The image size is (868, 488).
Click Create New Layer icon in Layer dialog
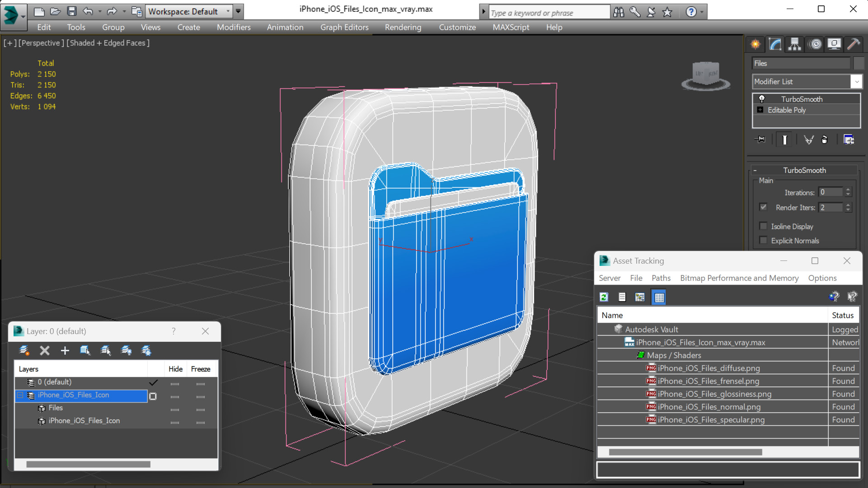(24, 350)
